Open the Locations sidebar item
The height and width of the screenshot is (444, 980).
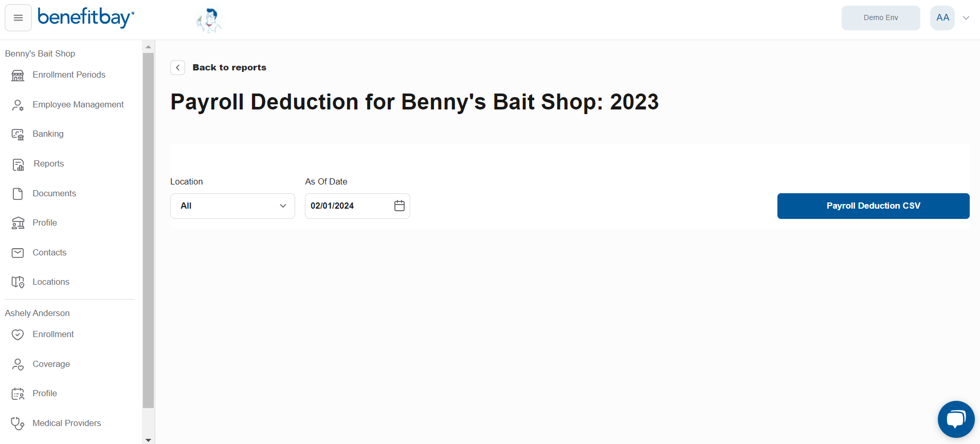51,282
